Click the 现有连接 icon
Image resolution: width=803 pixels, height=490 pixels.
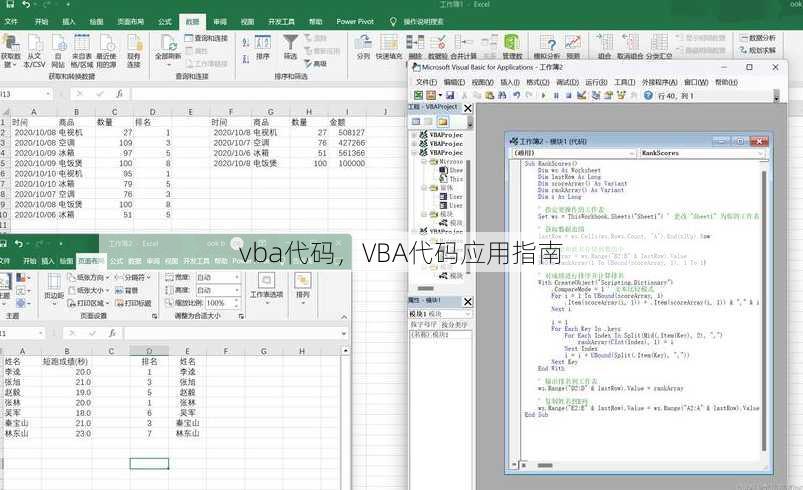click(x=134, y=51)
